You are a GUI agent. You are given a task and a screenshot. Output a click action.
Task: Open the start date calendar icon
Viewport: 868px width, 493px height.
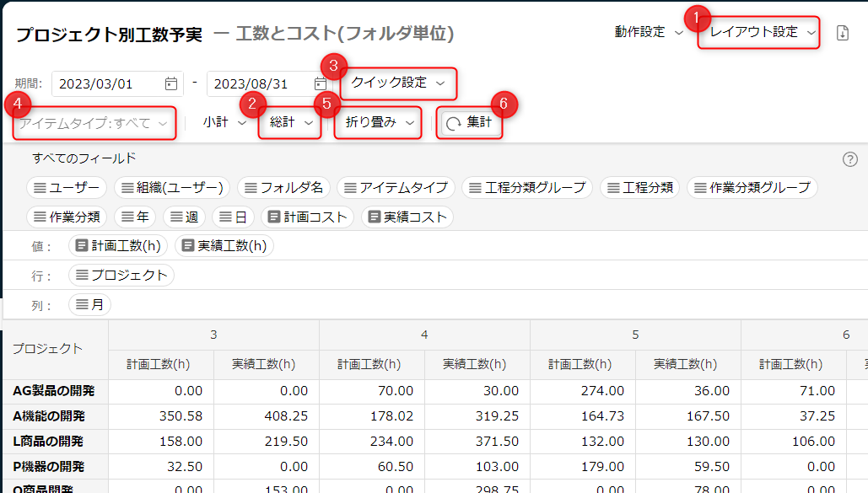pyautogui.click(x=171, y=83)
